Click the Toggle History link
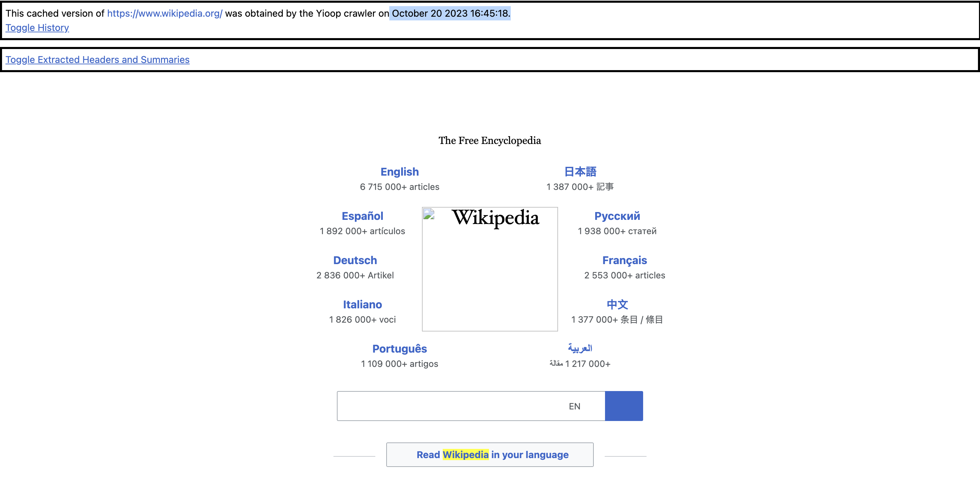 click(x=37, y=28)
